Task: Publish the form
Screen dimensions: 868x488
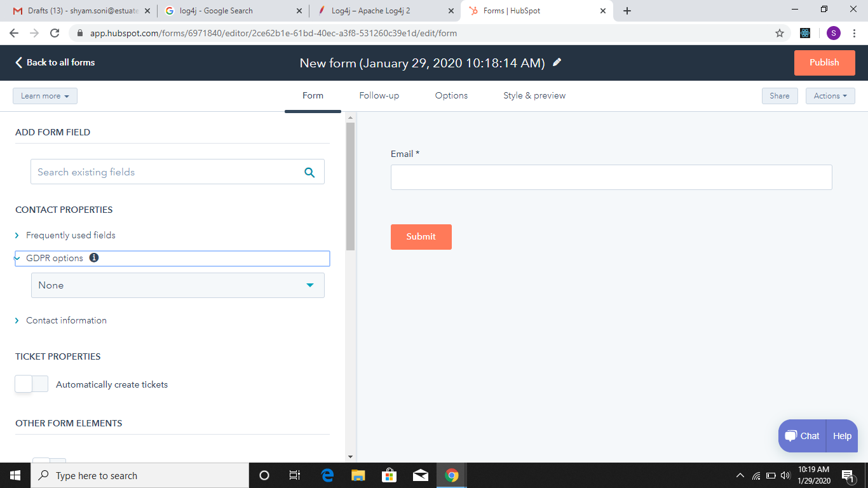Action: click(x=824, y=63)
